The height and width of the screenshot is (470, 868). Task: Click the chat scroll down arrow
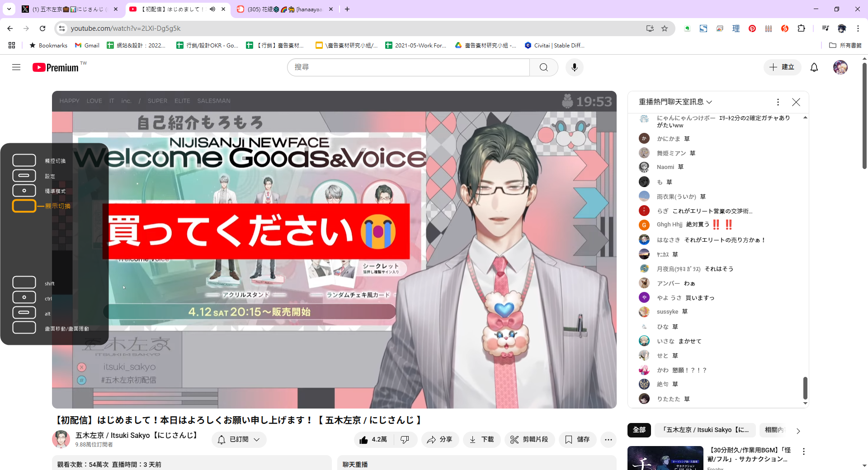805,404
